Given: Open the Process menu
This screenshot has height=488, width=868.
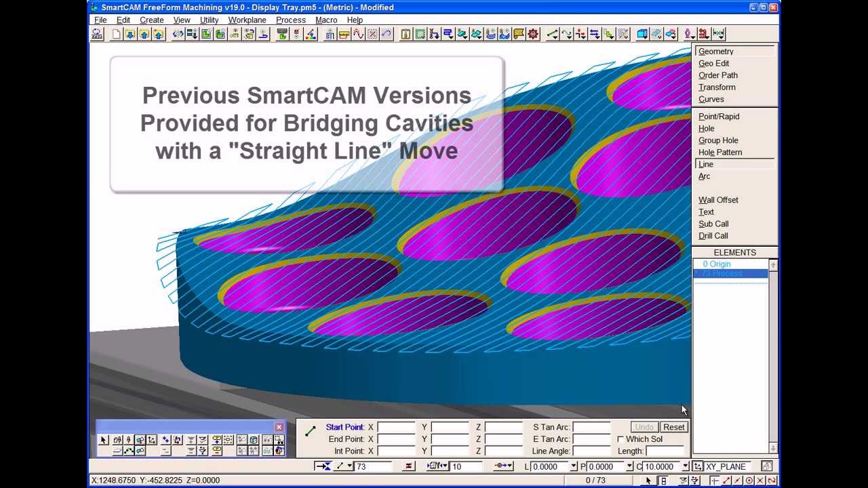Looking at the screenshot, I should (291, 20).
